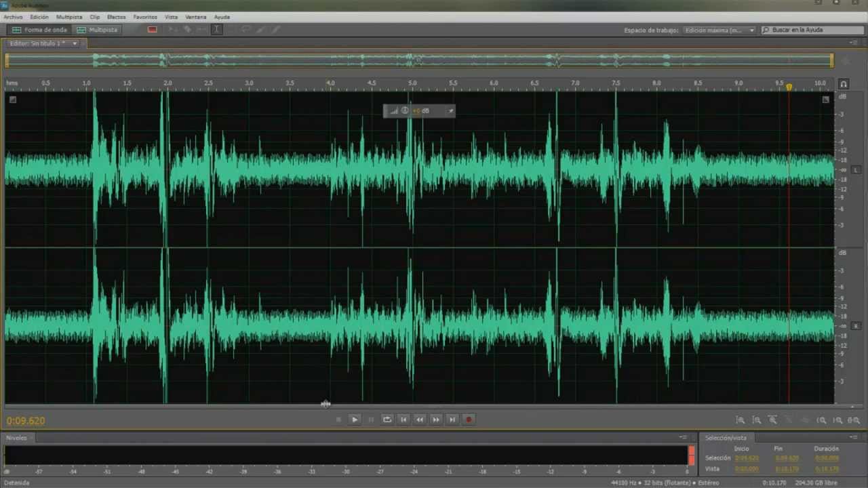Click the Fast Forward button
This screenshot has height=488, width=868.
pyautogui.click(x=436, y=420)
